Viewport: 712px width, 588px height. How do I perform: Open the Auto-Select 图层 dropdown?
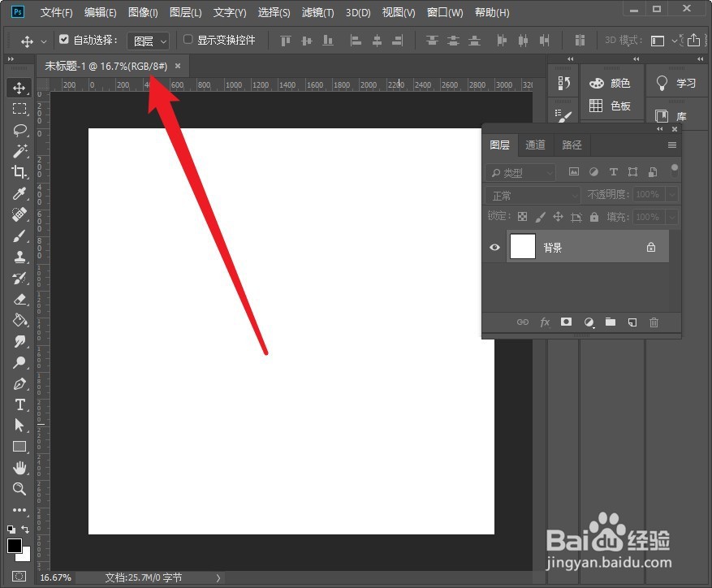point(148,41)
